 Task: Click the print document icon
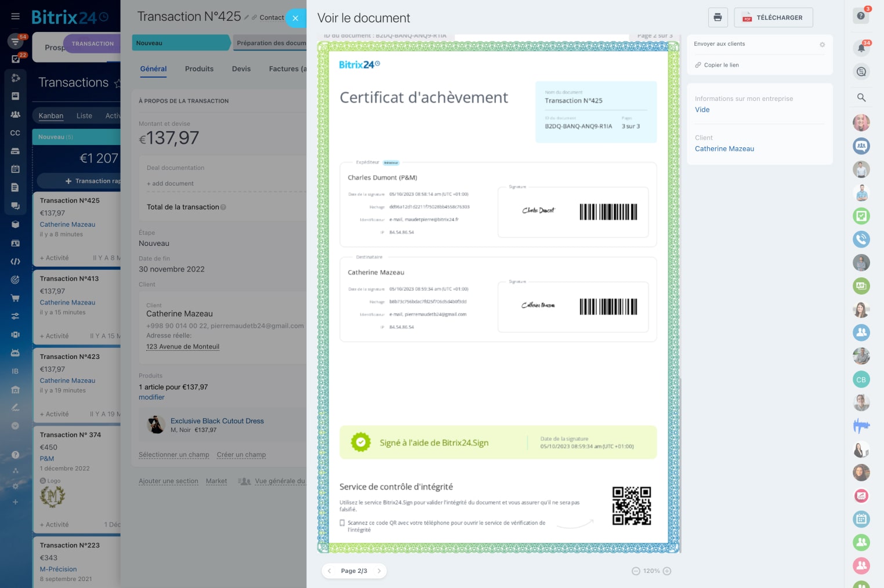click(718, 17)
